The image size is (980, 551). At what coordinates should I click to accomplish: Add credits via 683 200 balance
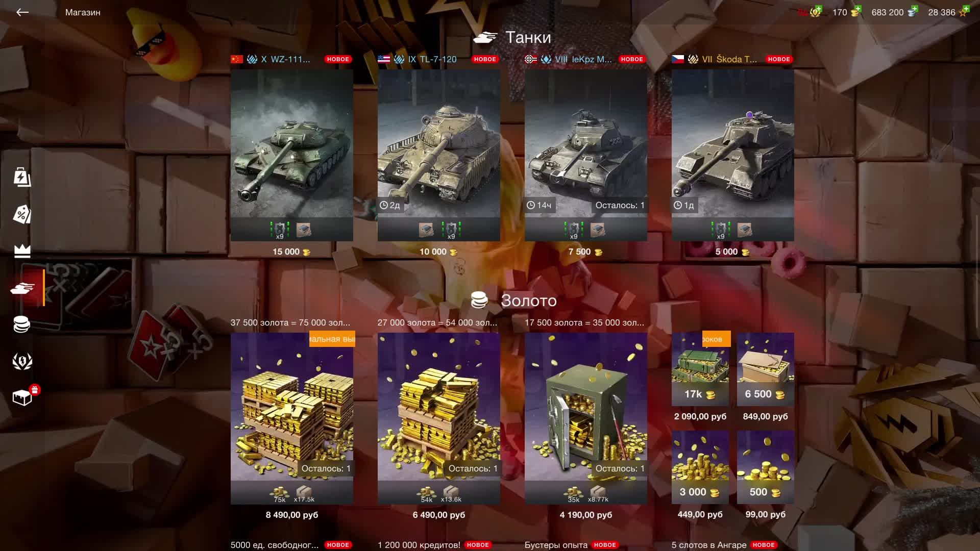click(x=894, y=12)
